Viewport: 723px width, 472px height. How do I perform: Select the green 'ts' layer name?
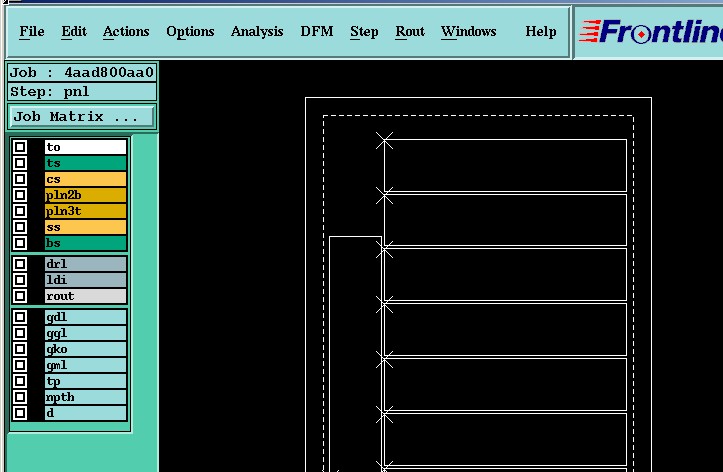tap(86, 163)
